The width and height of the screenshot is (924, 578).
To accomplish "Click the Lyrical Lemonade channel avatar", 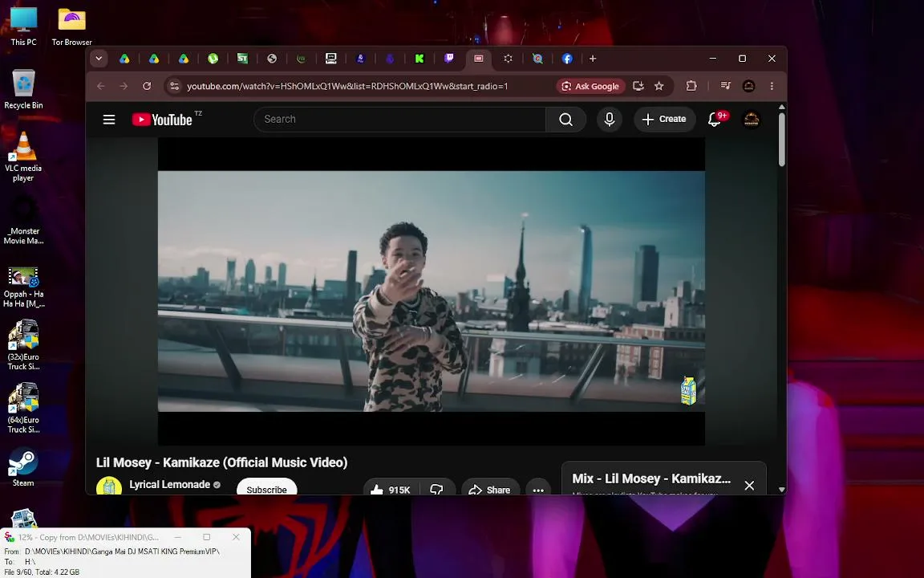I will pos(109,486).
